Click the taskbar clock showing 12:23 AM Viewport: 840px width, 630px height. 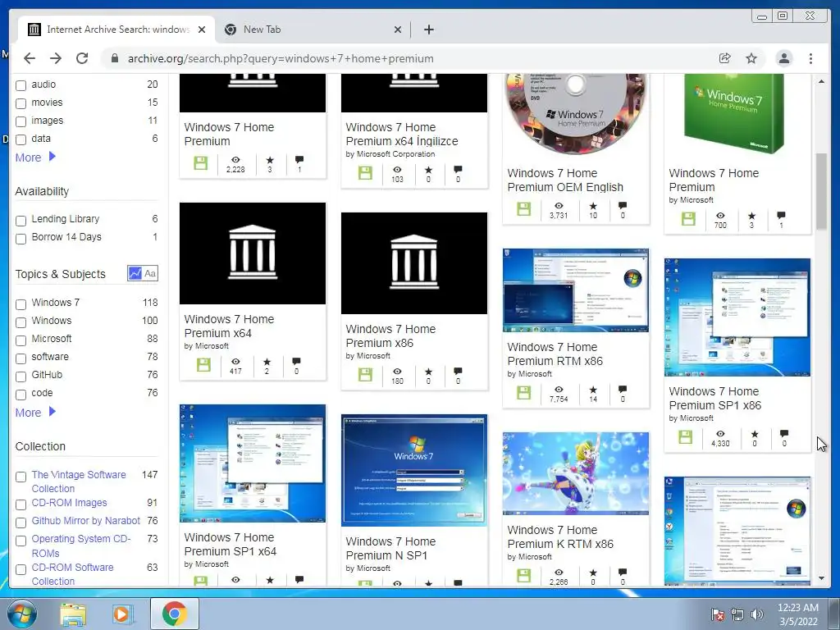click(798, 614)
